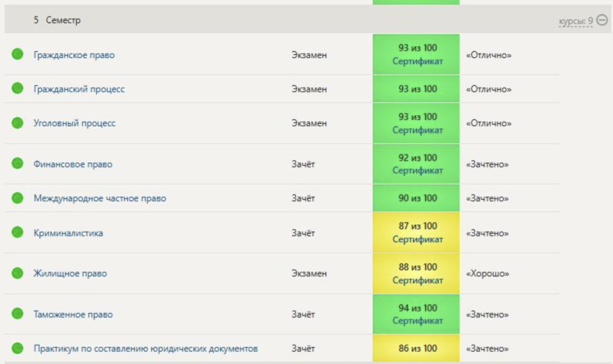
Task: Click the green 90 из 100 score cell
Action: 416,198
